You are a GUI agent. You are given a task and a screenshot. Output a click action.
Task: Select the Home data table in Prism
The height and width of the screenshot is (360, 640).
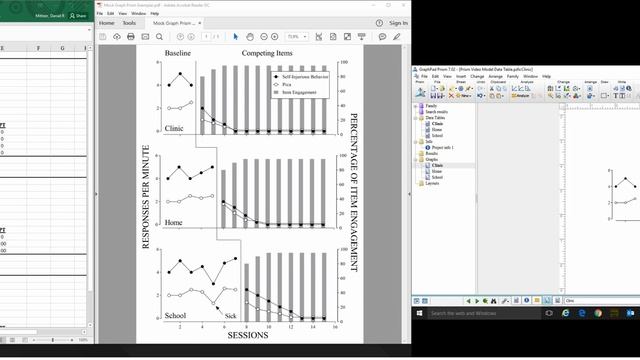click(437, 130)
